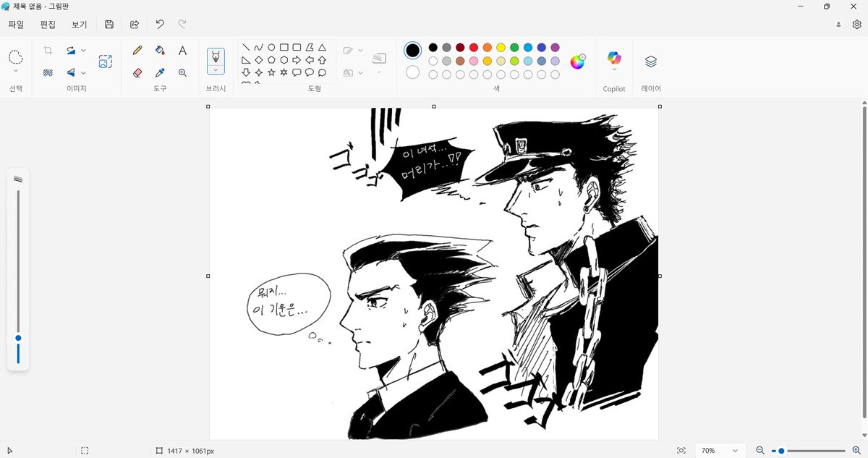This screenshot has width=868, height=458.
Task: Select the Pencil tool
Action: click(137, 51)
